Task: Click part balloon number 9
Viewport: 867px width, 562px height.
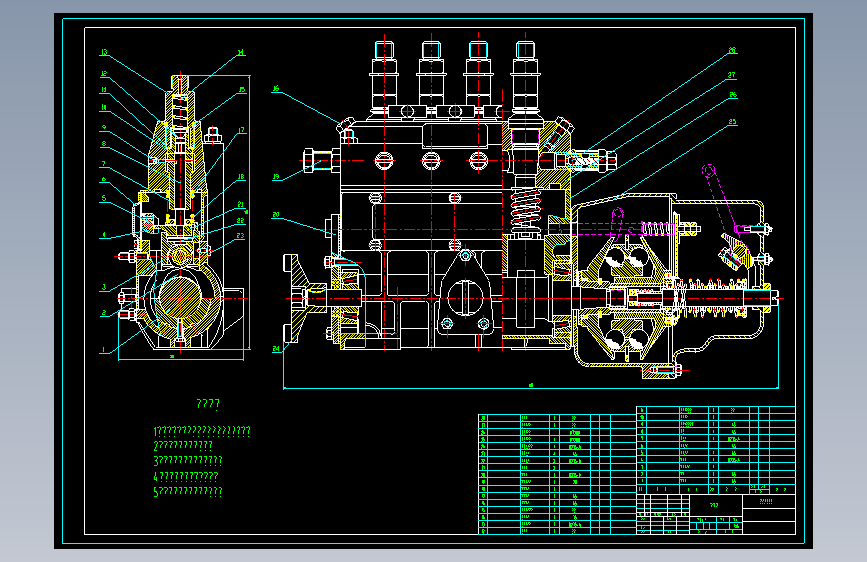Action: pos(104,128)
